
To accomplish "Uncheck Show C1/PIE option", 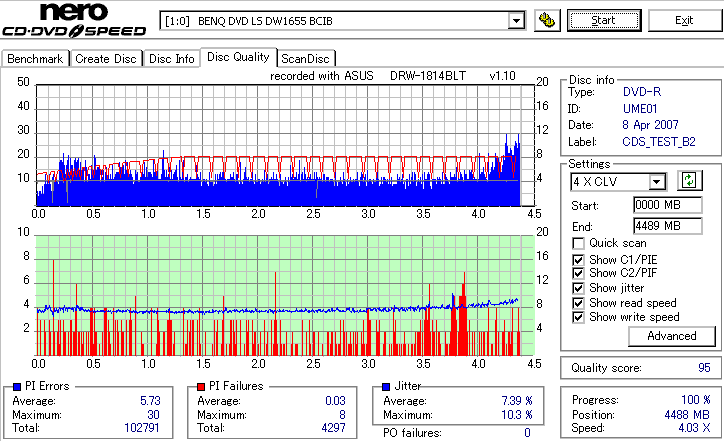I will 578,260.
